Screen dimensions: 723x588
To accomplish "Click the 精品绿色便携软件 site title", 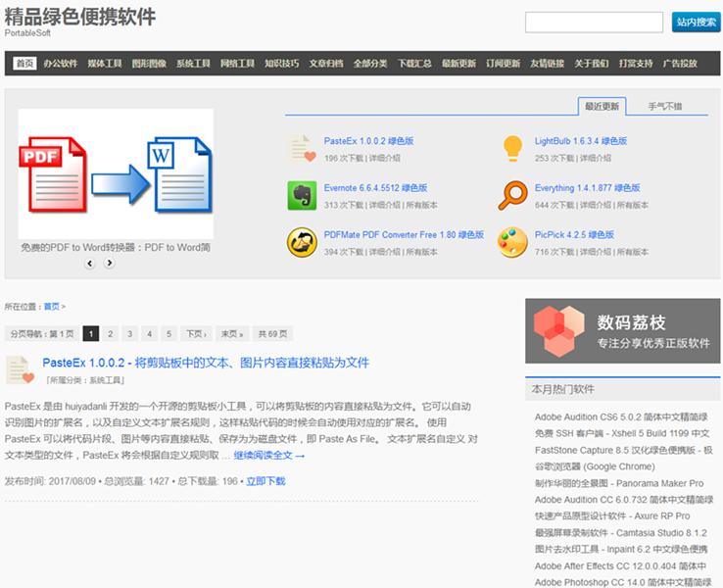I will click(79, 17).
